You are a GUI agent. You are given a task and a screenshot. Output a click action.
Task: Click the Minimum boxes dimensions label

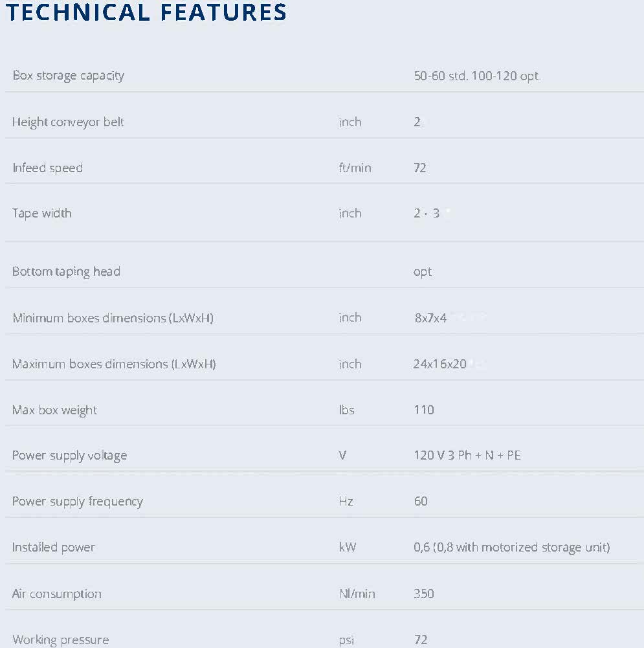(113, 318)
